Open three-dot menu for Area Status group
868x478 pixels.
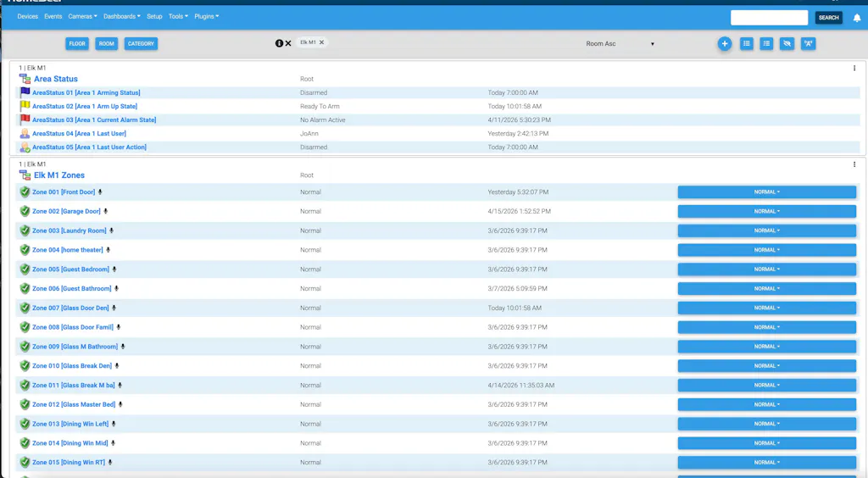pyautogui.click(x=854, y=68)
